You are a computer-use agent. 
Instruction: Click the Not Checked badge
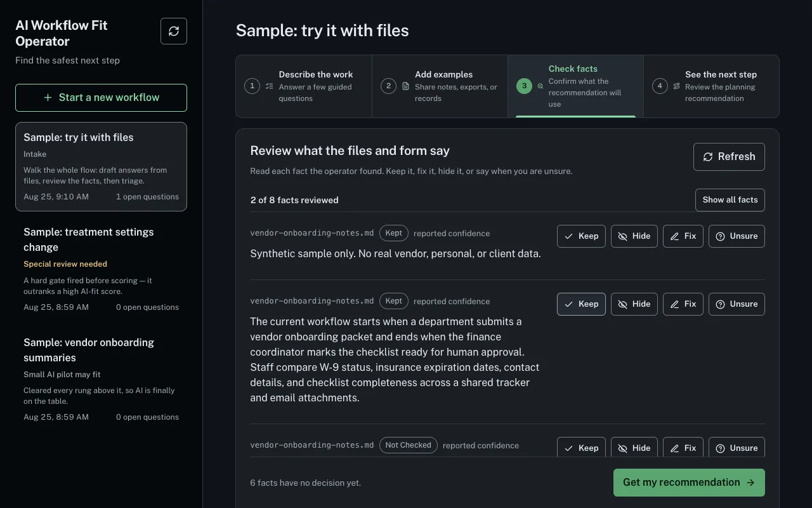pyautogui.click(x=409, y=445)
